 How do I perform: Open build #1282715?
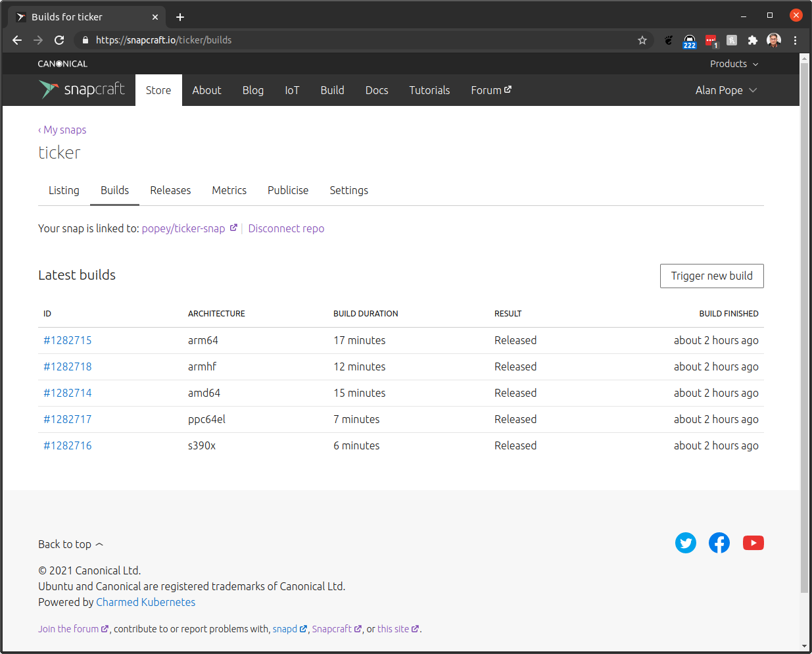click(x=68, y=340)
